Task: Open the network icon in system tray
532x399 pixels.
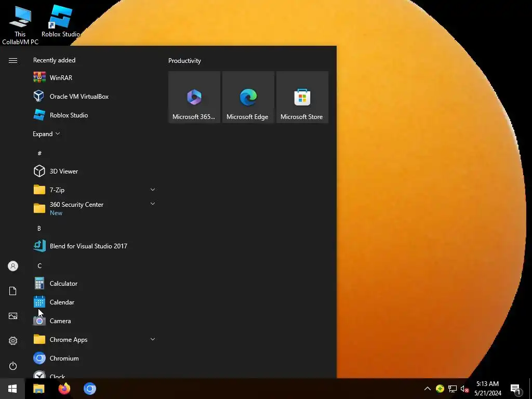Action: pyautogui.click(x=453, y=389)
